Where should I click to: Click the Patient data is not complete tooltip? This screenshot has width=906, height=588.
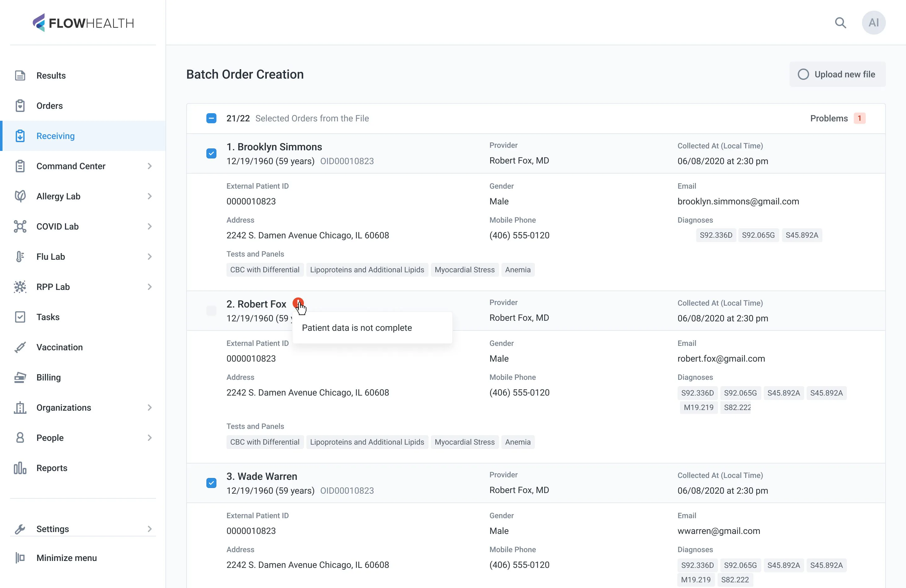point(372,328)
